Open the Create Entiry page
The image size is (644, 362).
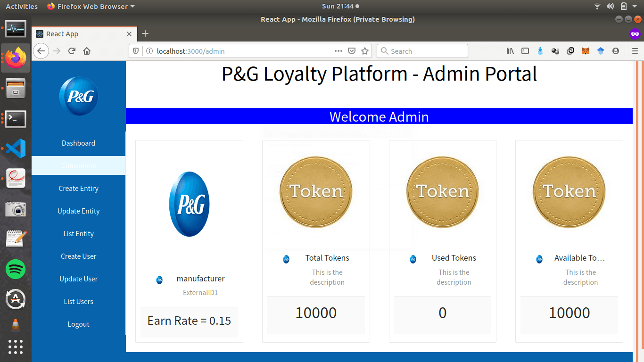[x=78, y=189]
